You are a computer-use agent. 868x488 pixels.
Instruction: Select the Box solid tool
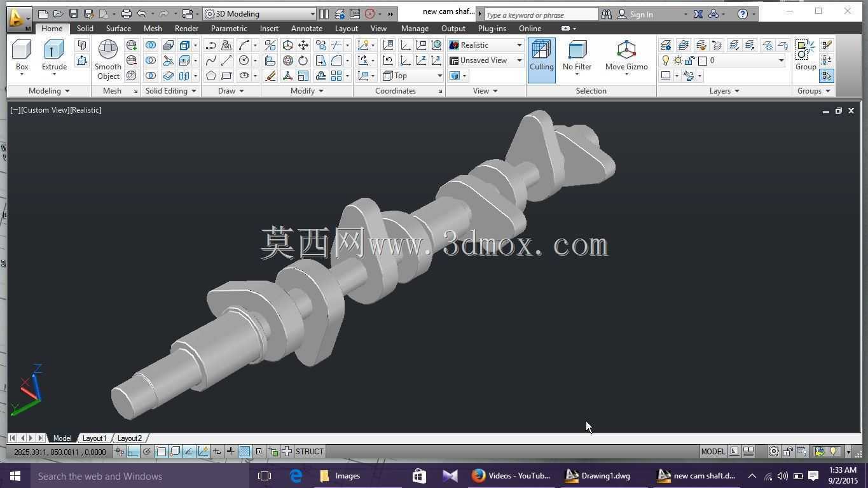[x=22, y=56]
